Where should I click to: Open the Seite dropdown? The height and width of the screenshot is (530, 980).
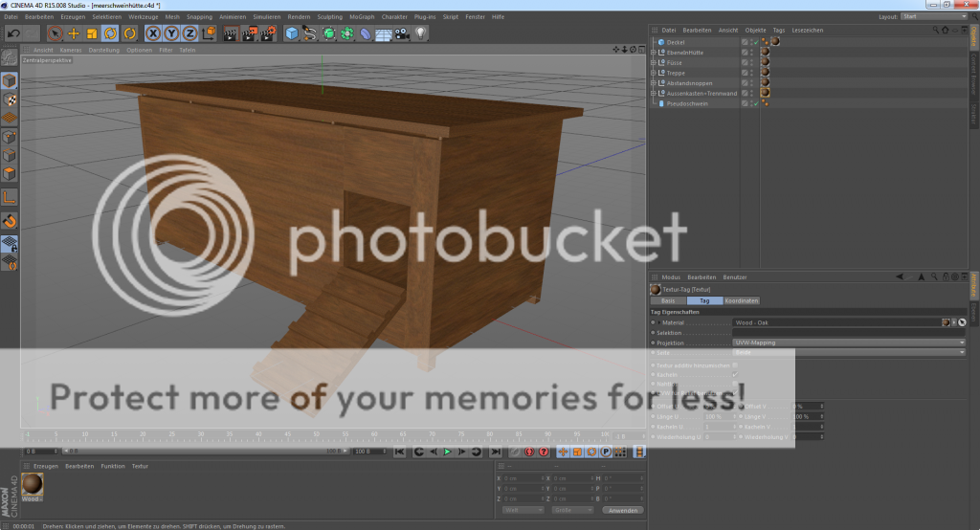tap(849, 352)
